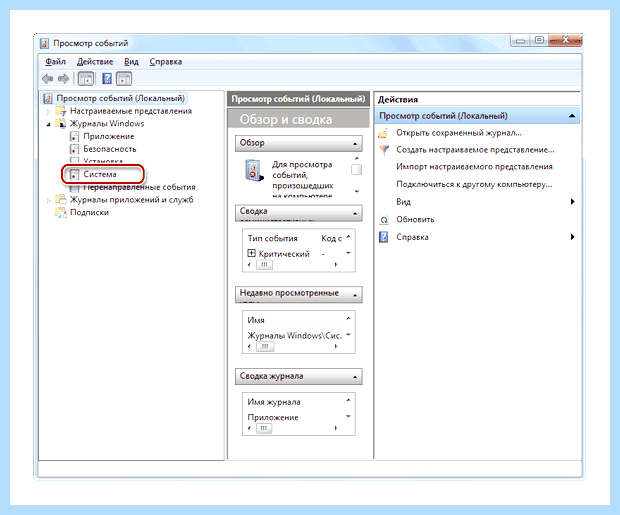Select the root Просмотр событий (Локальный) node

click(120, 98)
